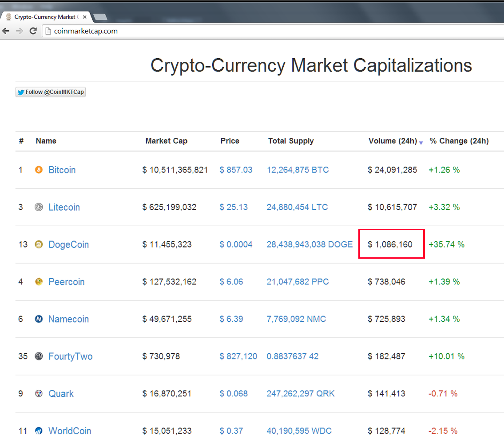Select FourtyTwo change +10.01 %

(446, 356)
